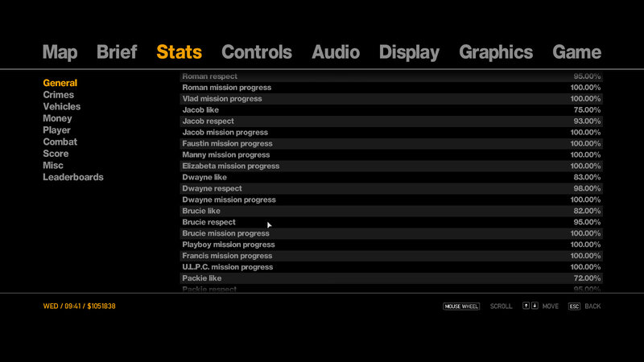The image size is (644, 362).
Task: Select the Score stats category
Action: pos(56,154)
